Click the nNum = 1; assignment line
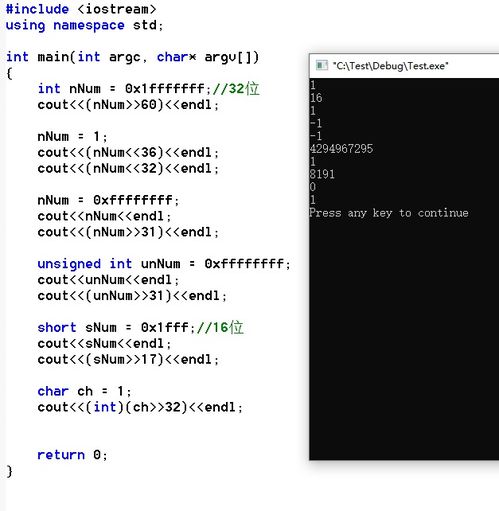The width and height of the screenshot is (499, 511). [72, 137]
